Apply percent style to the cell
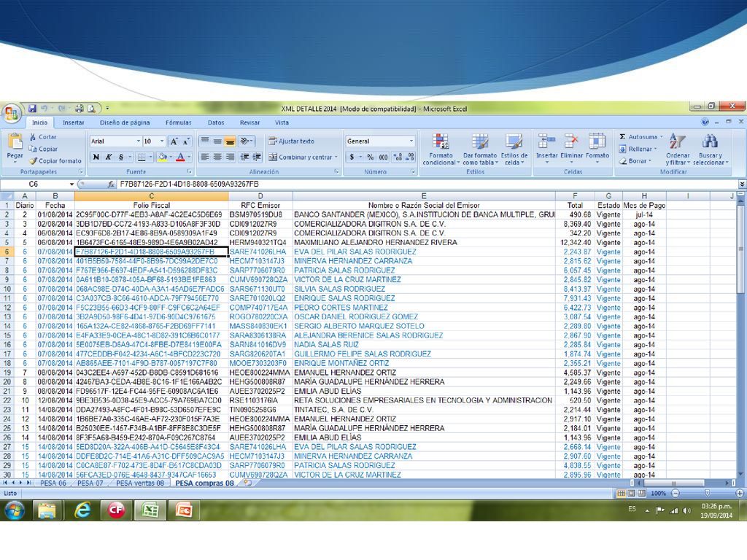 click(x=370, y=157)
